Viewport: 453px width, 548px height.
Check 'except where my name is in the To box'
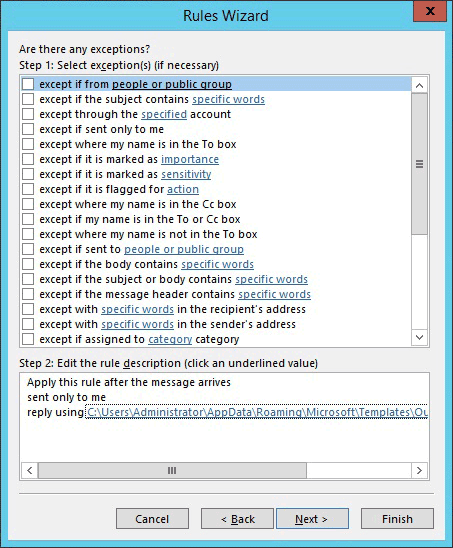(28, 144)
